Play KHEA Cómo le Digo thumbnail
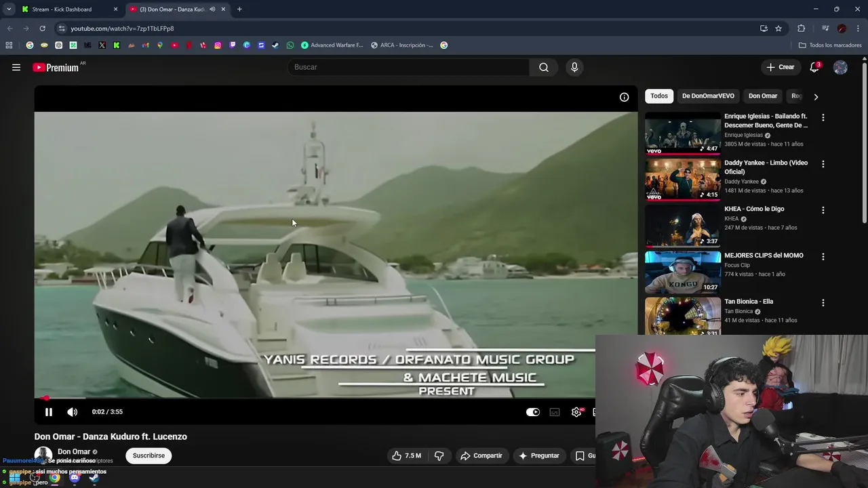 (x=683, y=226)
